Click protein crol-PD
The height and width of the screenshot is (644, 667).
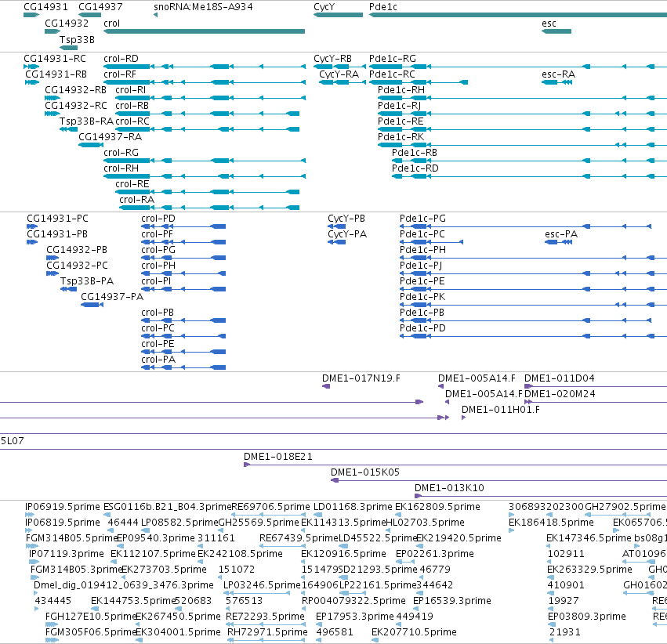click(183, 226)
